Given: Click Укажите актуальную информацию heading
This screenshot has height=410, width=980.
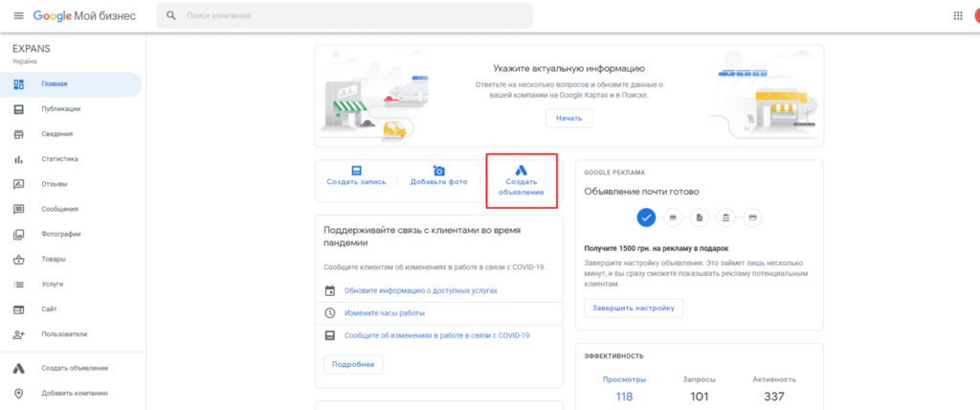Looking at the screenshot, I should [568, 69].
